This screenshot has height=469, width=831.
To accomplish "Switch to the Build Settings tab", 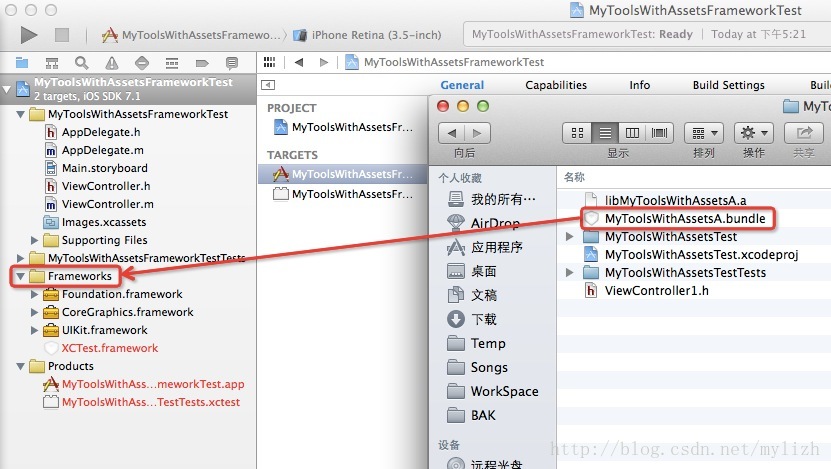I will click(729, 85).
